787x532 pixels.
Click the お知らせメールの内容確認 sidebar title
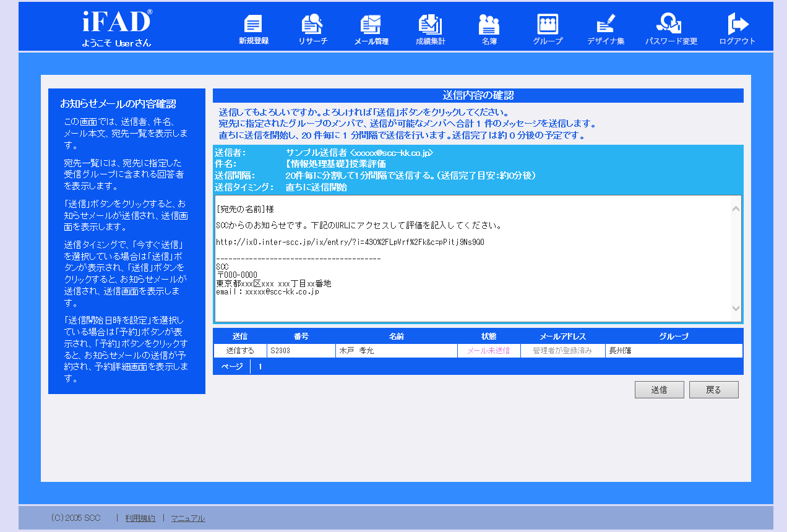tap(118, 104)
